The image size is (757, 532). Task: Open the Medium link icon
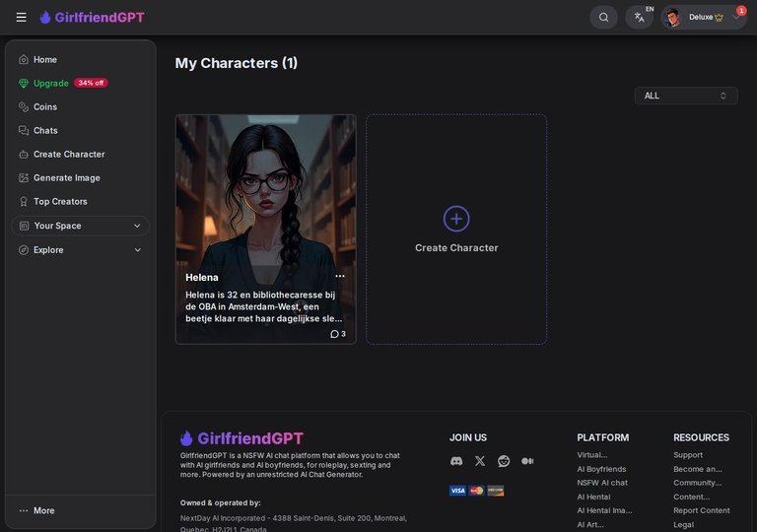(527, 461)
